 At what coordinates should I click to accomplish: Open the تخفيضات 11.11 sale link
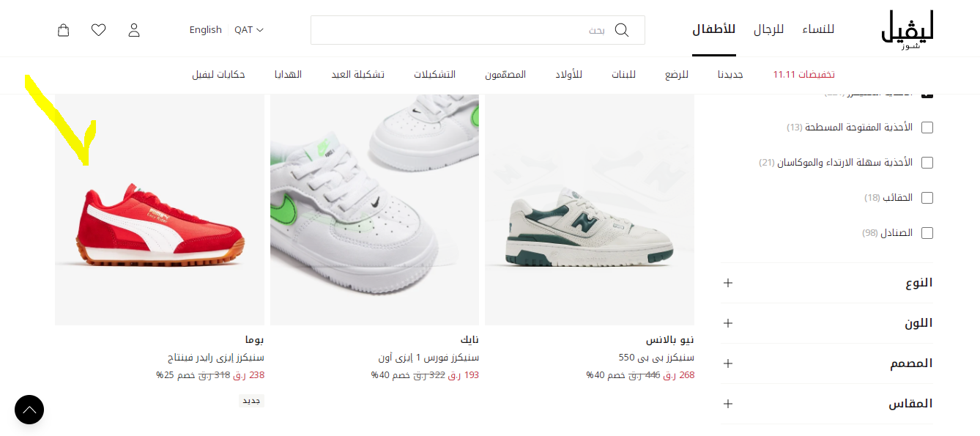coord(804,75)
